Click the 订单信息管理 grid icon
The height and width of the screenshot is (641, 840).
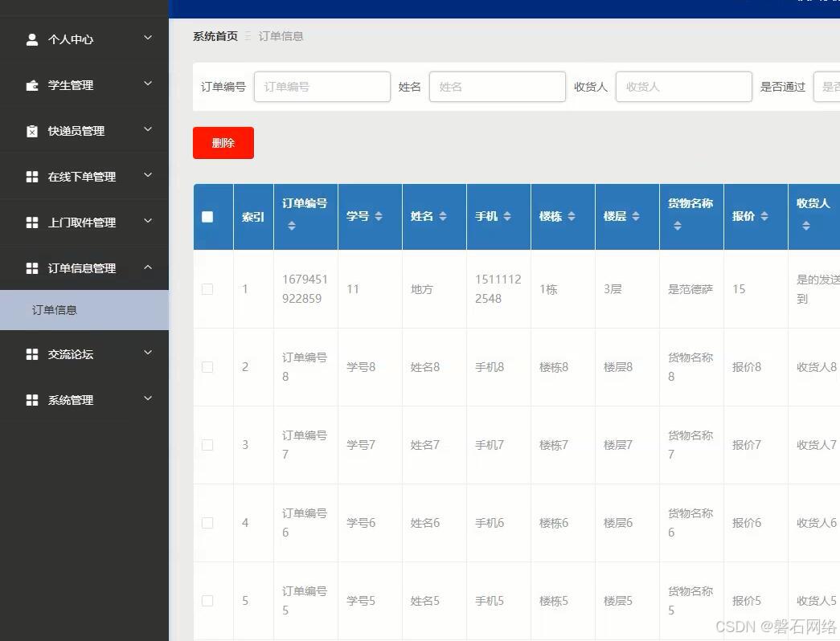31,267
